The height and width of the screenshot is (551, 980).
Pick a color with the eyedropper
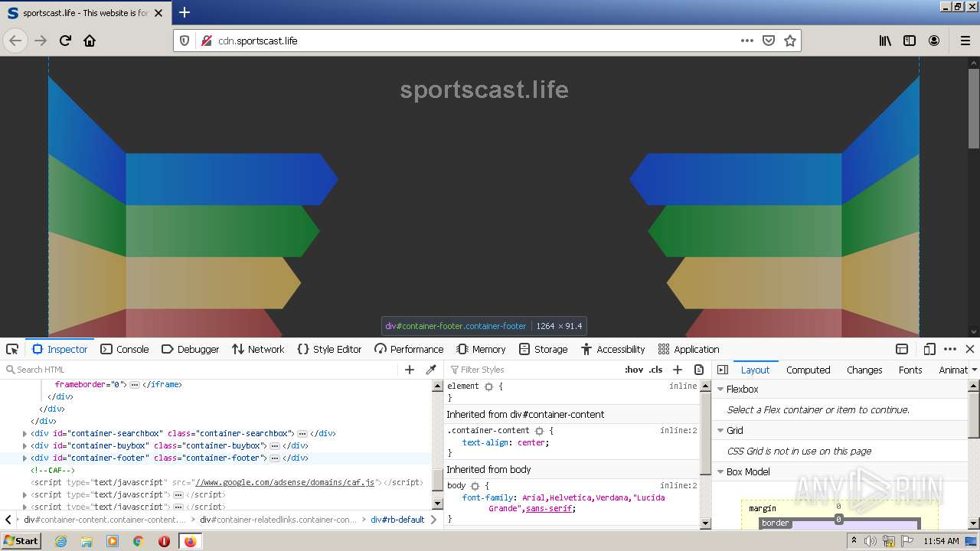tap(431, 370)
